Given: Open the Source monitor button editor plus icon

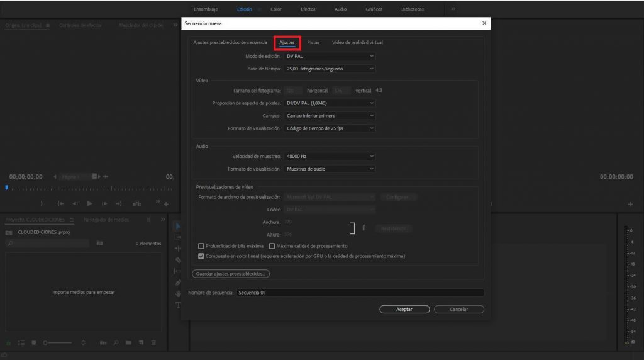Looking at the screenshot, I should tap(166, 205).
